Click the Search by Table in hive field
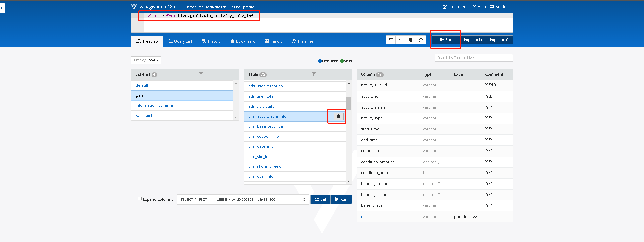This screenshot has width=644, height=242. click(x=474, y=58)
